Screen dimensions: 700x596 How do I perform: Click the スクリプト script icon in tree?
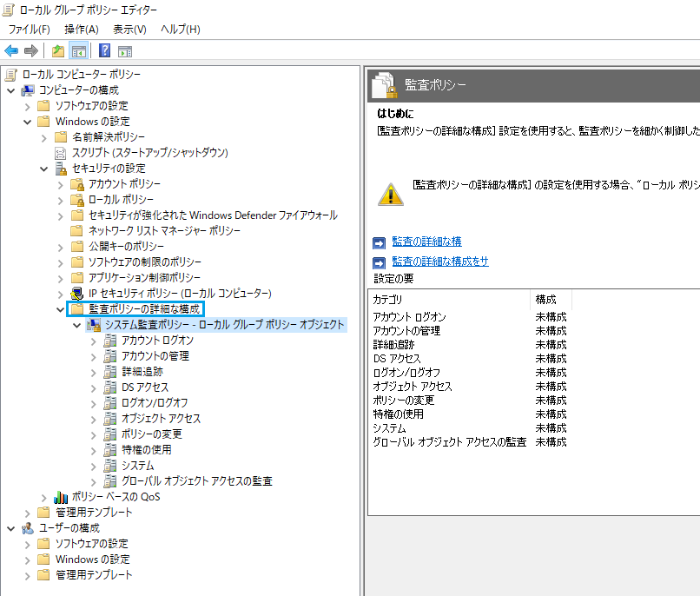(60, 153)
